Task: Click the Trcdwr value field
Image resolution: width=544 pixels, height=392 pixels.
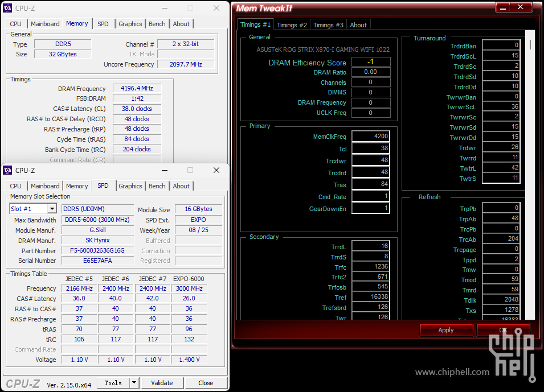Action: point(370,160)
